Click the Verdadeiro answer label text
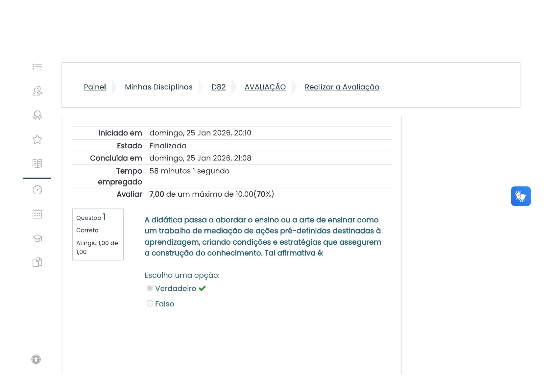The width and height of the screenshot is (554, 392). click(x=176, y=288)
